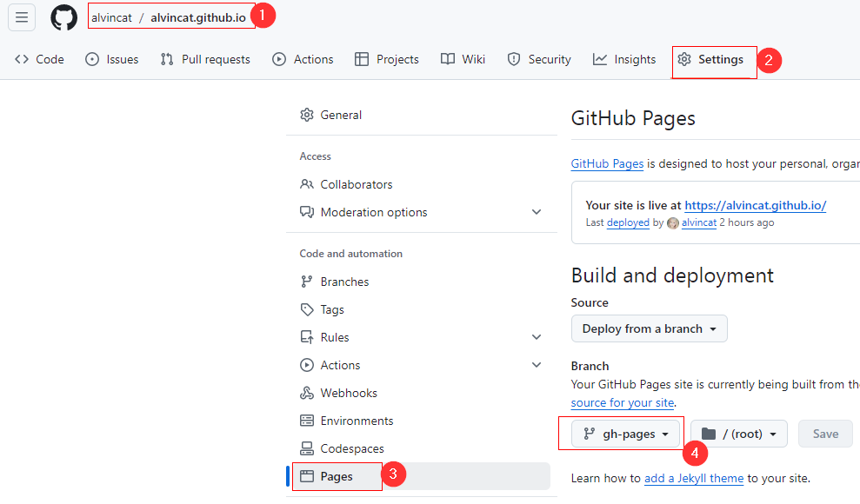Viewport: 860px width, 504px height.
Task: Go to the Security tab
Action: (x=539, y=59)
